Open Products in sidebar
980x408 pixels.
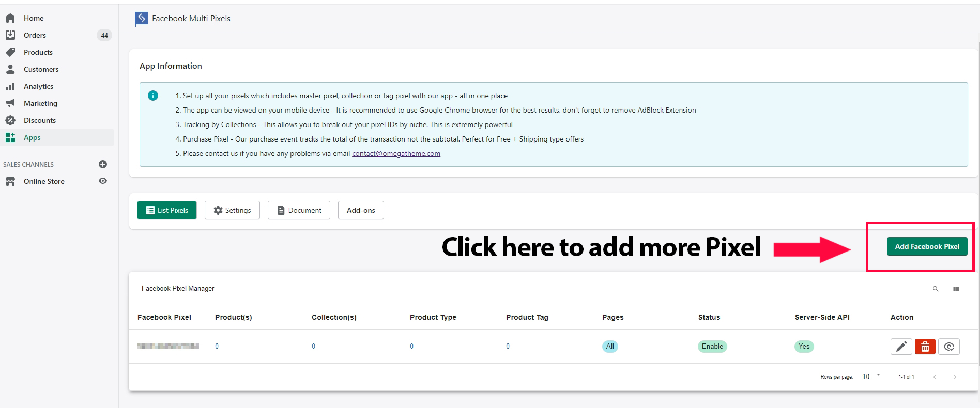click(38, 52)
